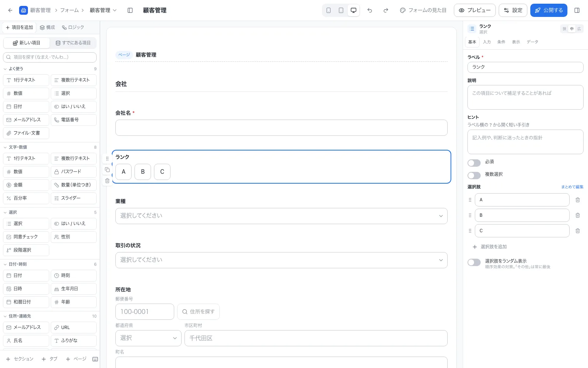Open the 顧客管理 breadcrumb dropdown
This screenshot has height=368, width=588.
[x=103, y=10]
